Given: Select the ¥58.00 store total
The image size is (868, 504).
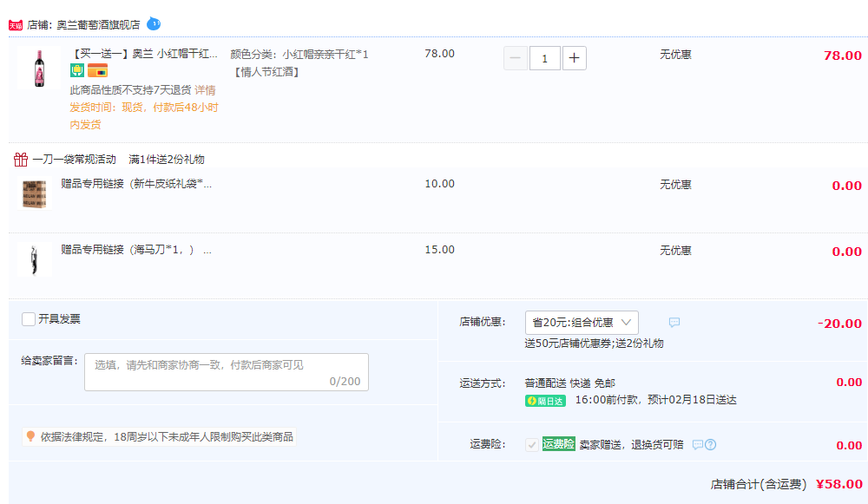Looking at the screenshot, I should (x=839, y=484).
